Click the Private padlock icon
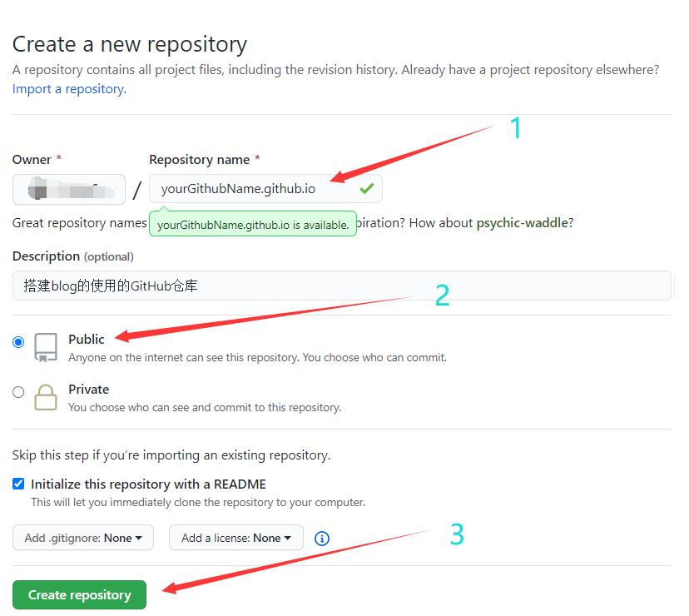 point(46,397)
